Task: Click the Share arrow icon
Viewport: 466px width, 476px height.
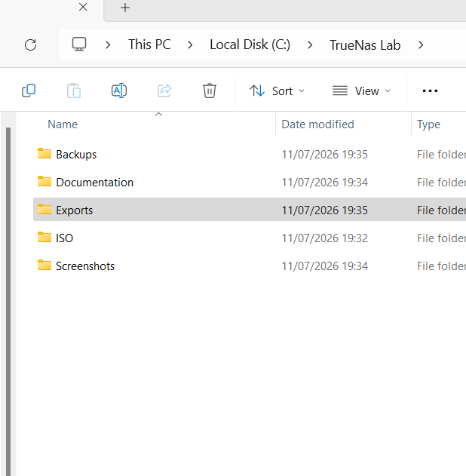Action: coord(164,91)
